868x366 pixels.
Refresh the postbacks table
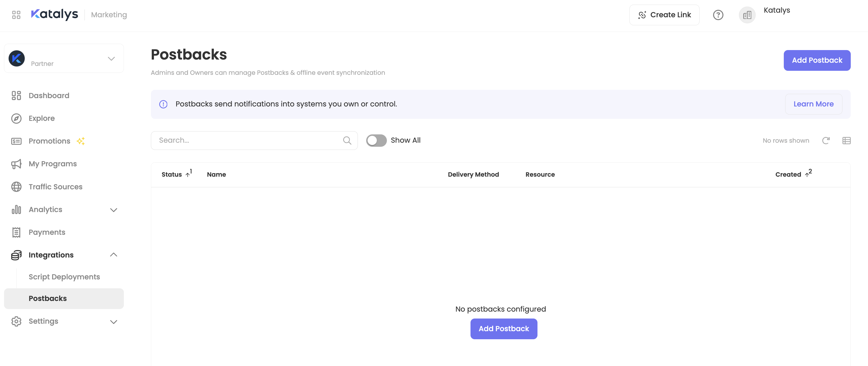click(x=825, y=140)
